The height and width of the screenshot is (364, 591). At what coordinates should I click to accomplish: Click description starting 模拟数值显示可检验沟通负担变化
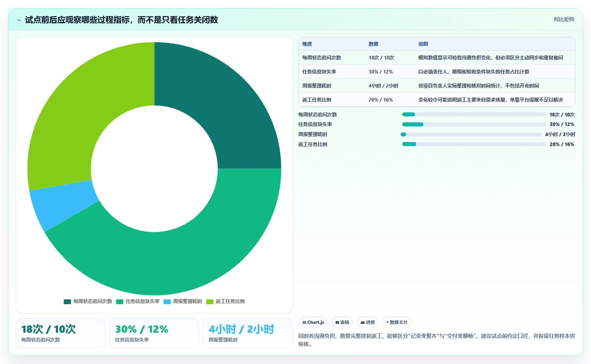coord(491,58)
